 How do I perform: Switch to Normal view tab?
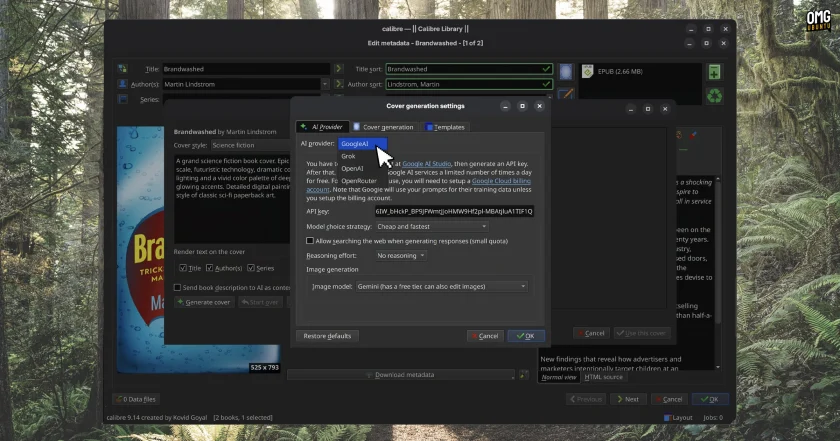(x=559, y=377)
